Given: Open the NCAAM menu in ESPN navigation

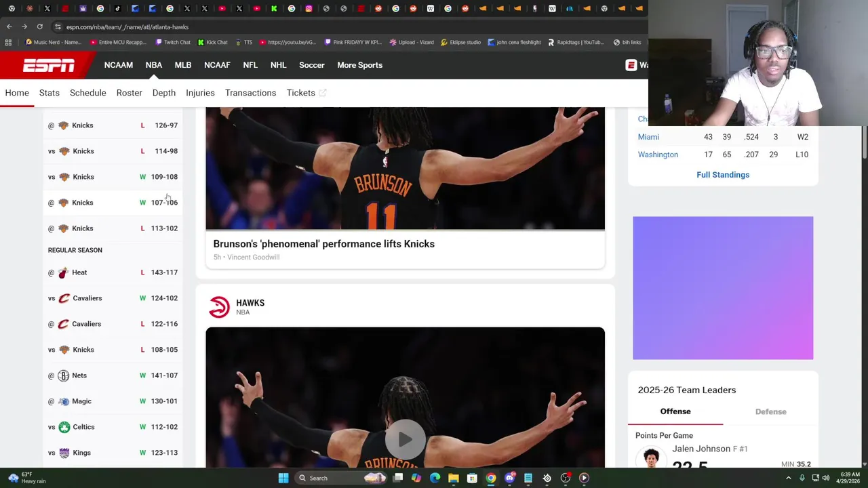Looking at the screenshot, I should (x=118, y=65).
